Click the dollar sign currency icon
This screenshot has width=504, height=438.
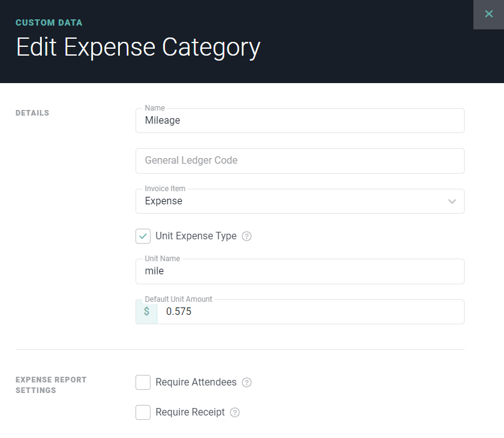147,311
